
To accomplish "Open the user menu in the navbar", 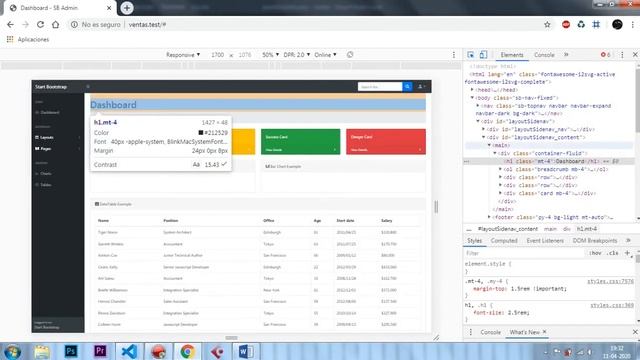I will 422,87.
